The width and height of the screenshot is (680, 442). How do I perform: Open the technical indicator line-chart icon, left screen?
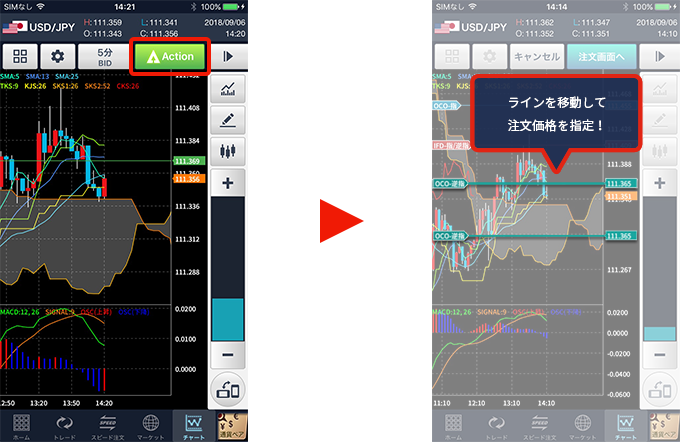click(x=228, y=90)
